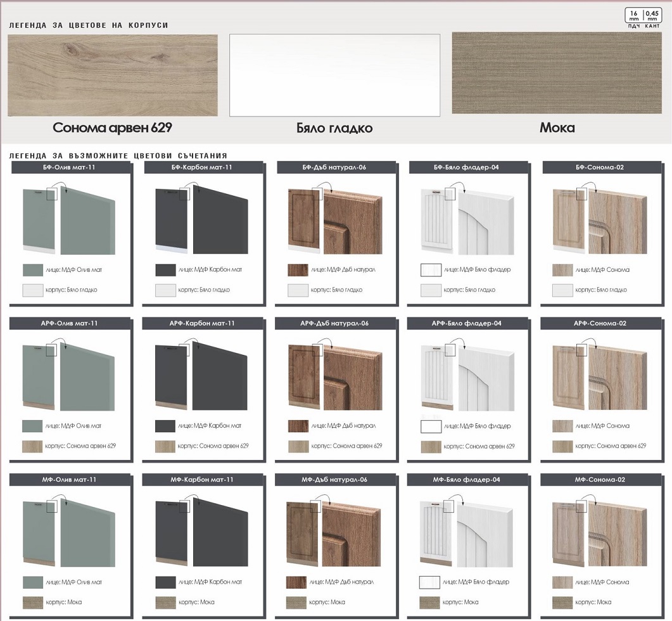Click the АРФ-Дъб натурал-06 header label
672x621 pixels.
coord(335,323)
